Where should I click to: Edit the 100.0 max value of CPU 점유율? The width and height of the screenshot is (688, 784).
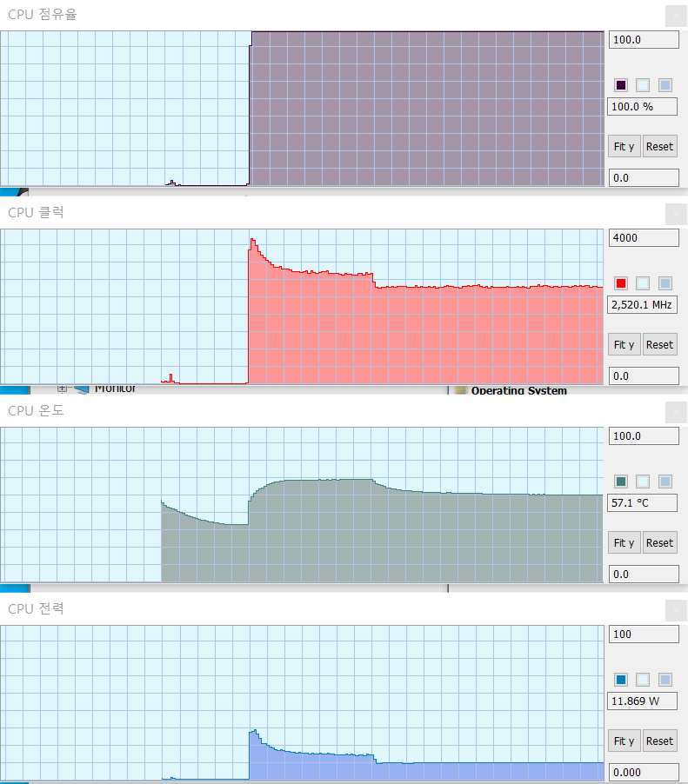pos(644,39)
